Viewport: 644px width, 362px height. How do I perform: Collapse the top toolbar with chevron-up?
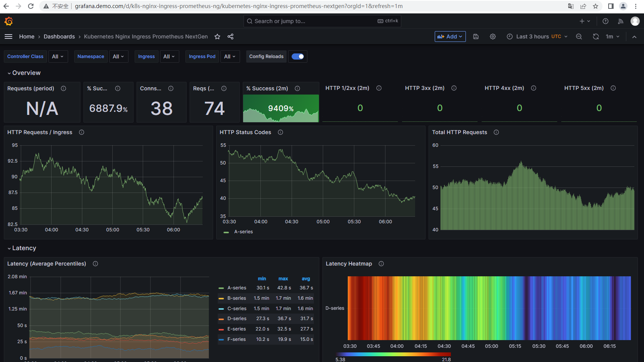(634, 37)
